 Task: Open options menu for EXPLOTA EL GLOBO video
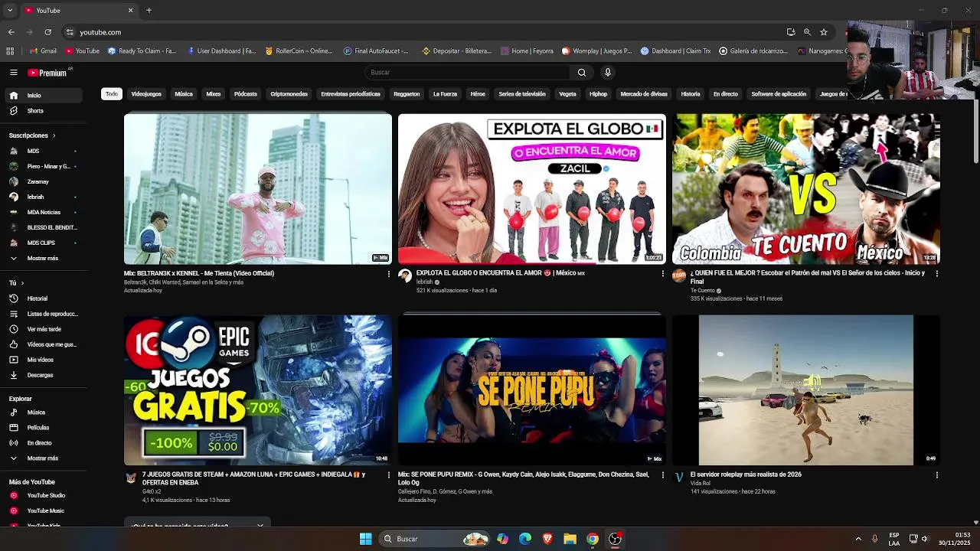coord(663,274)
